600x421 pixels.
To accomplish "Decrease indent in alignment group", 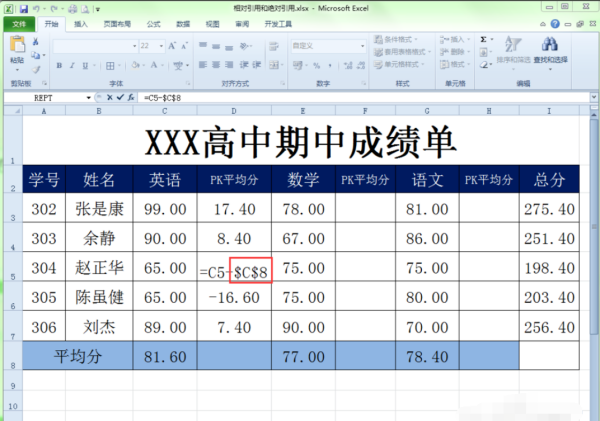I will [x=244, y=65].
